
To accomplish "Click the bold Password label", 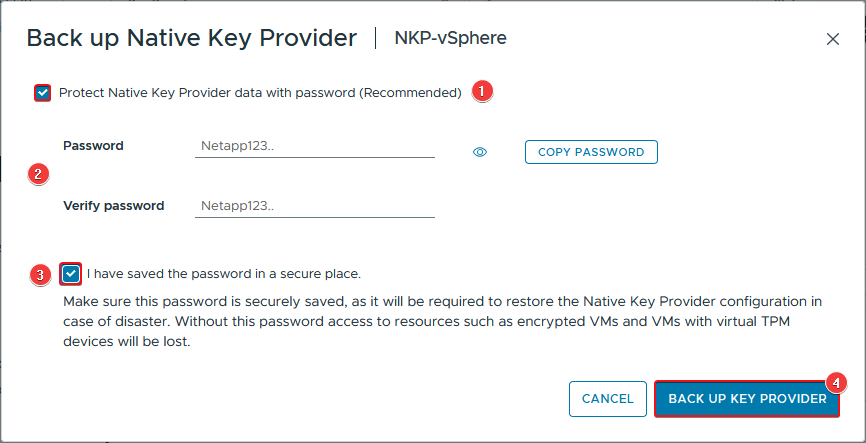I will point(93,146).
